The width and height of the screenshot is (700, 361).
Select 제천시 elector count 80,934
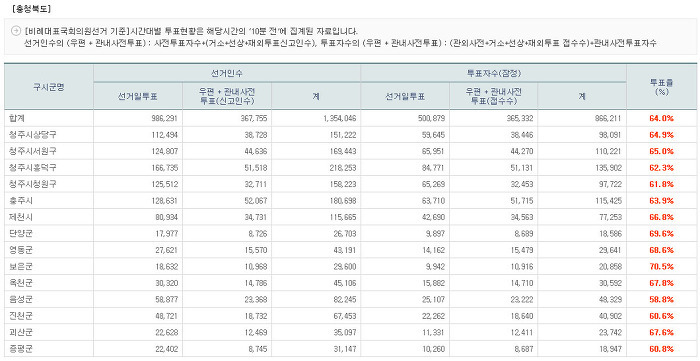[x=167, y=218]
